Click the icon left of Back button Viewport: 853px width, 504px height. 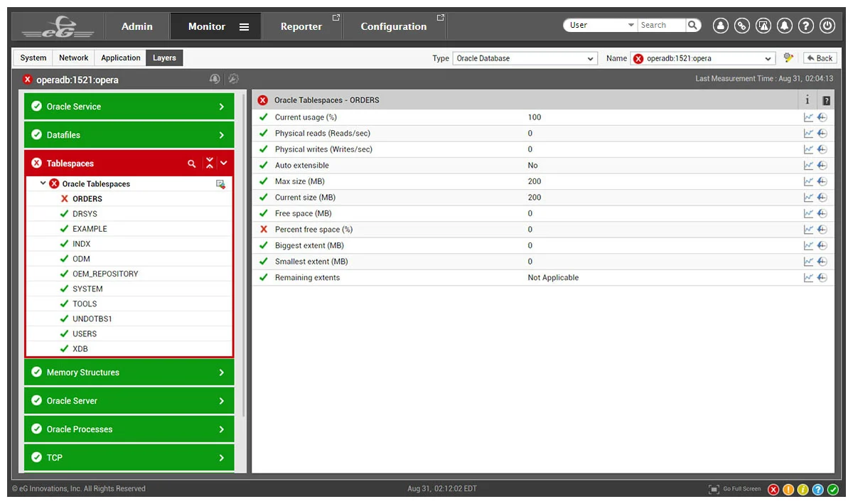tap(788, 58)
